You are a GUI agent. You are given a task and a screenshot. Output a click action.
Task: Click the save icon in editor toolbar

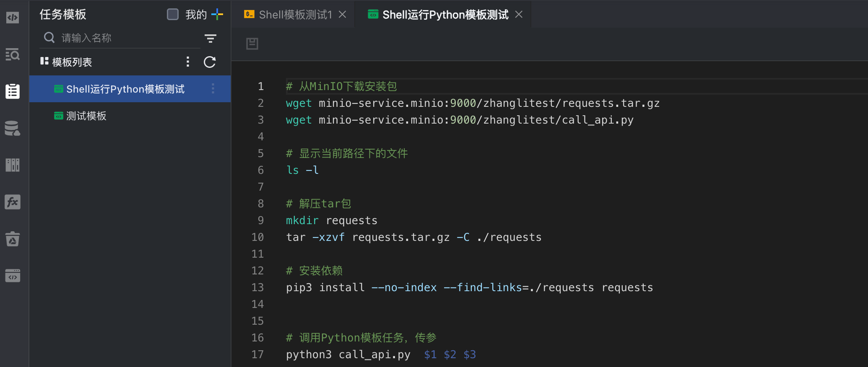tap(252, 44)
